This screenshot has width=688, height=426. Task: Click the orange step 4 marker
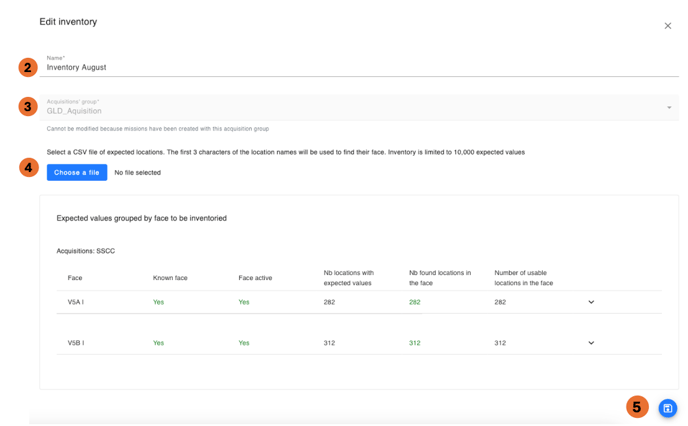click(x=28, y=167)
